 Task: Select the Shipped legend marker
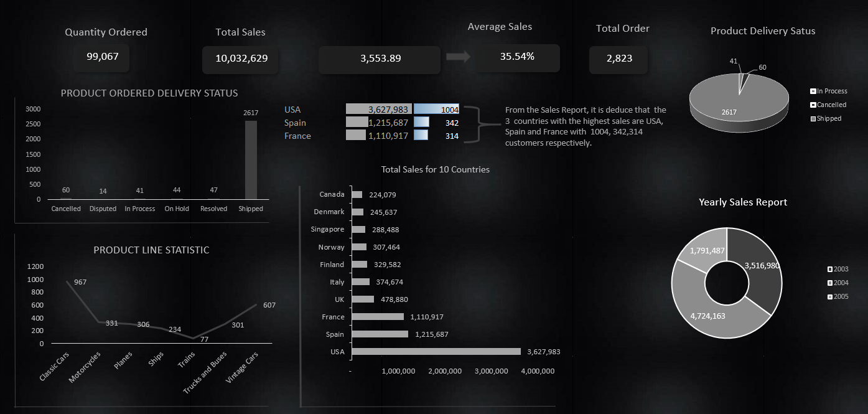[813, 119]
